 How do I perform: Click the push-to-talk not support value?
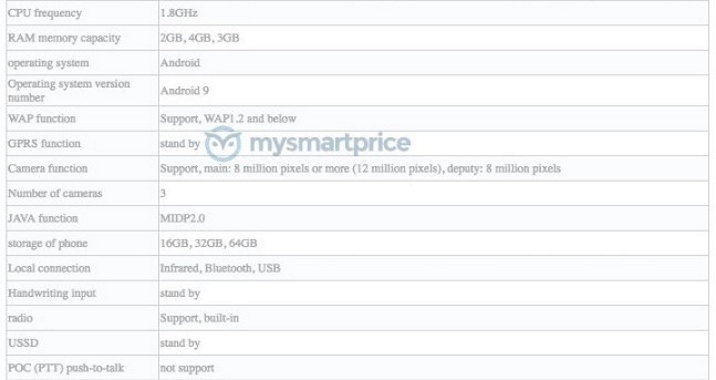coord(187,368)
